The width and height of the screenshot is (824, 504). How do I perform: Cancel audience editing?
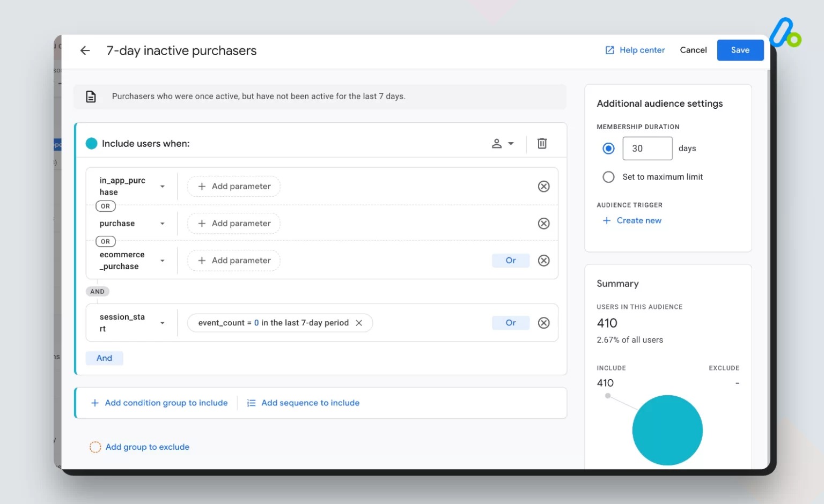point(693,50)
